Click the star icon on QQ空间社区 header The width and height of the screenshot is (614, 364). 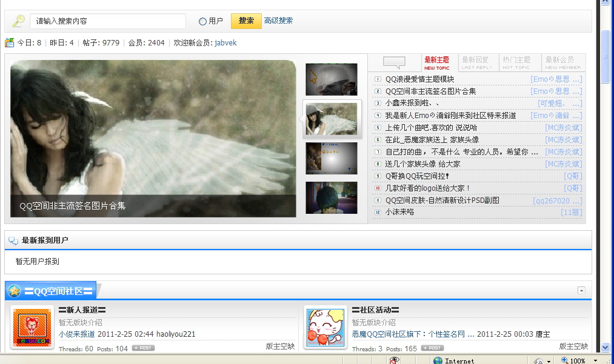[15, 291]
